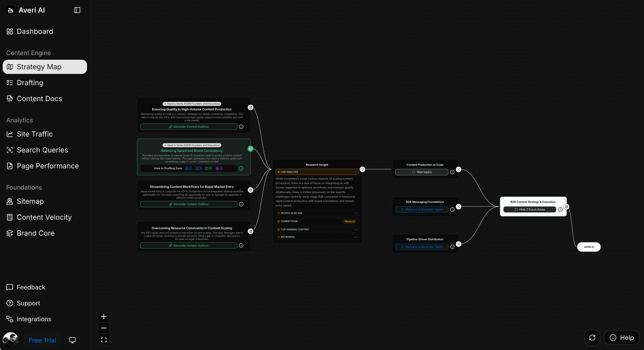Toggle Hide topics for Content Production
The width and height of the screenshot is (644, 350).
click(422, 172)
